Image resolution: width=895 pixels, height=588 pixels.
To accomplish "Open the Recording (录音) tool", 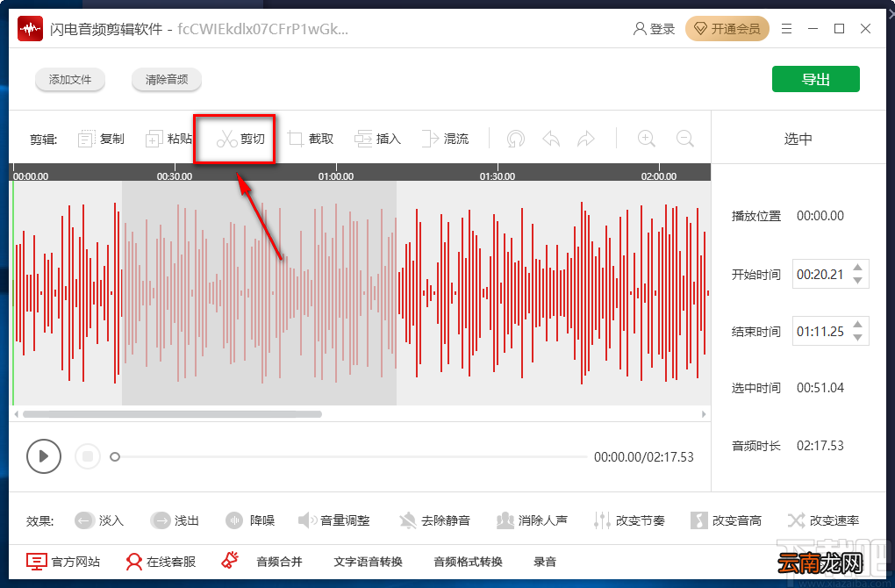I will [x=545, y=562].
